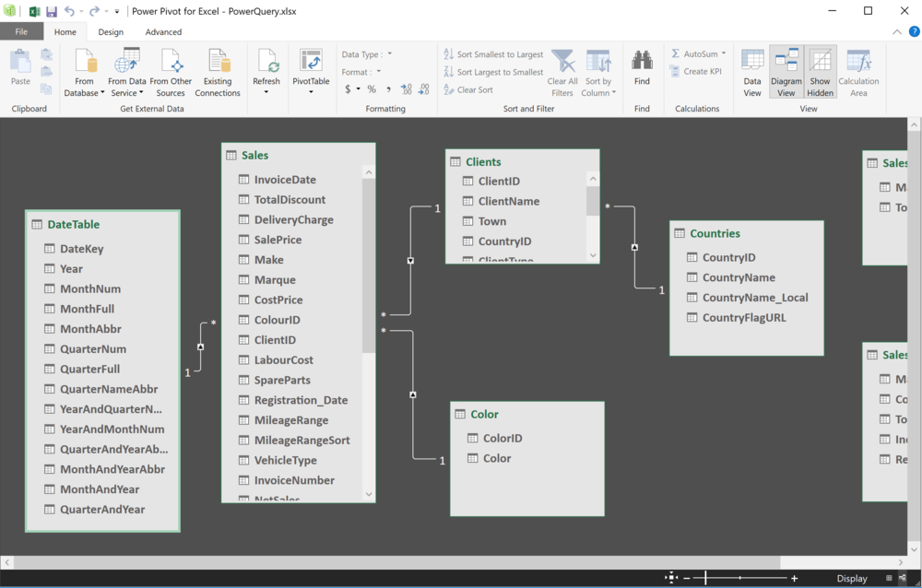Create a new KPI
Screen dimensions: 922x588
[696, 71]
